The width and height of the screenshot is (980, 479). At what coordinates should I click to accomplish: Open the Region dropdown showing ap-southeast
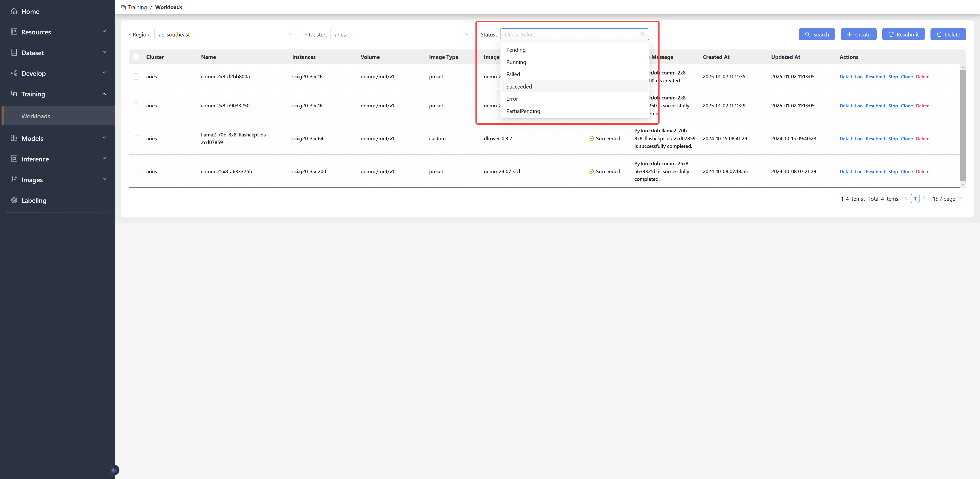point(226,34)
